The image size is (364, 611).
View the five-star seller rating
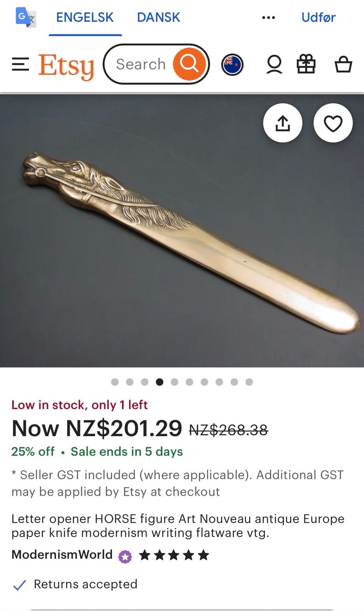click(x=174, y=556)
